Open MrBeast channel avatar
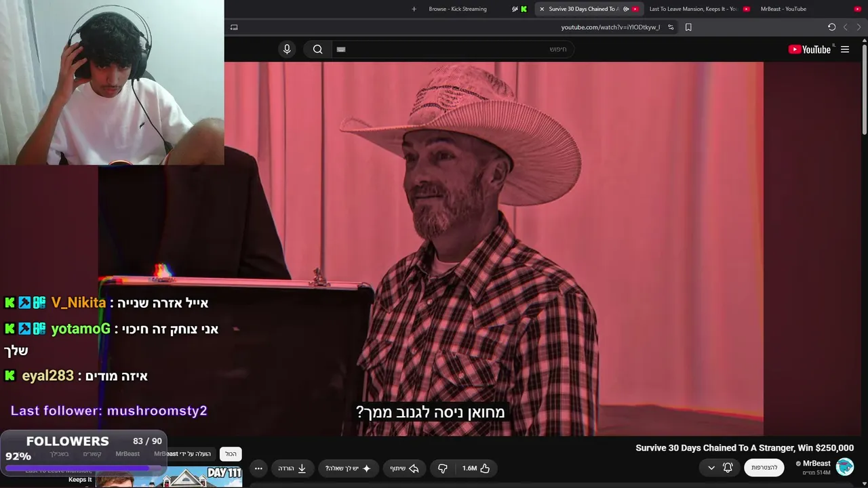This screenshot has height=488, width=868. 845,467
